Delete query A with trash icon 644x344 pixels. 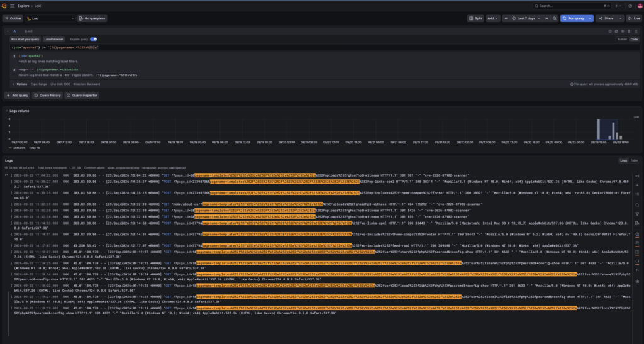(629, 31)
